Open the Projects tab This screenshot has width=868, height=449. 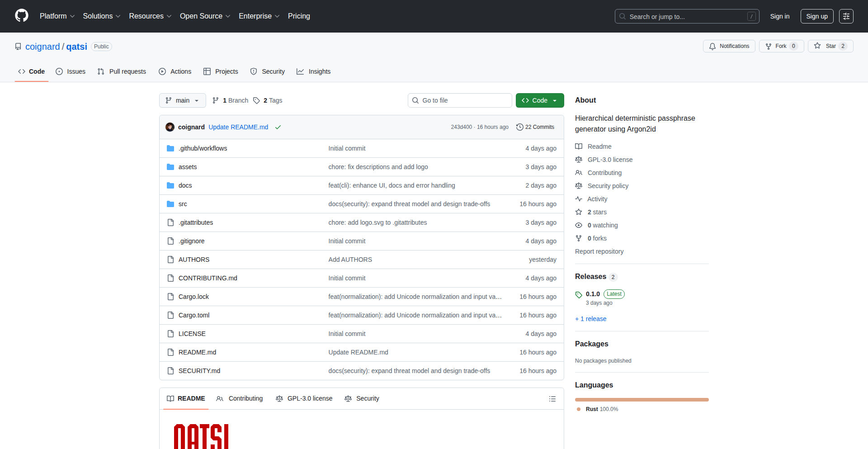click(221, 71)
